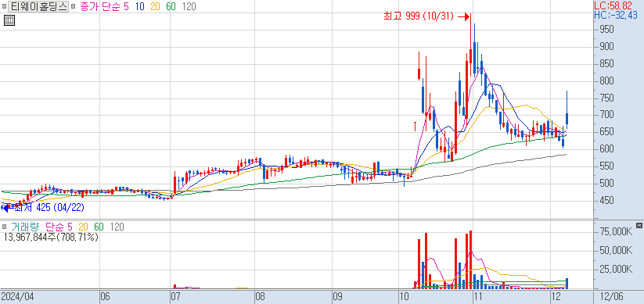Click the 25,000K volume axis label
The width and height of the screenshot is (644, 304).
click(x=616, y=269)
